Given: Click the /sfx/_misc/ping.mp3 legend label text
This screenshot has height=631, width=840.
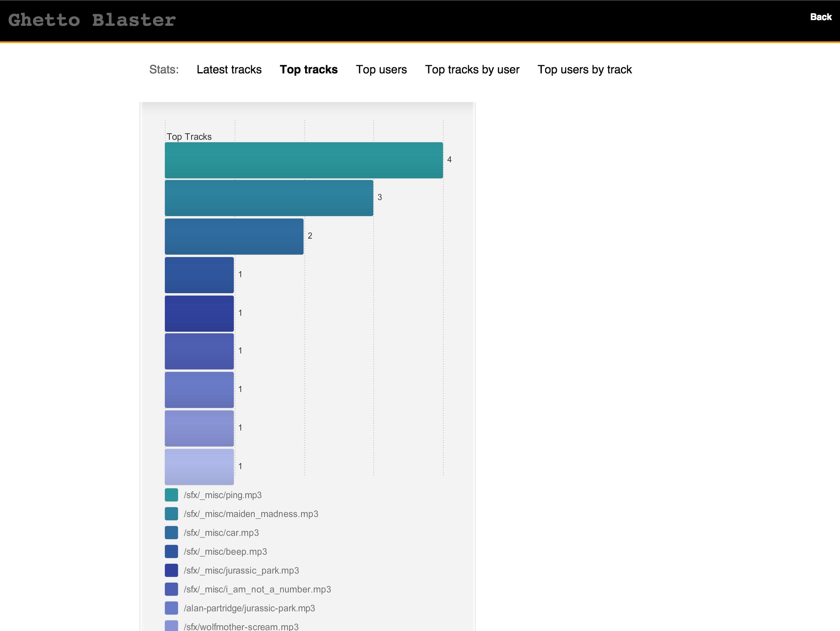Looking at the screenshot, I should [x=223, y=495].
